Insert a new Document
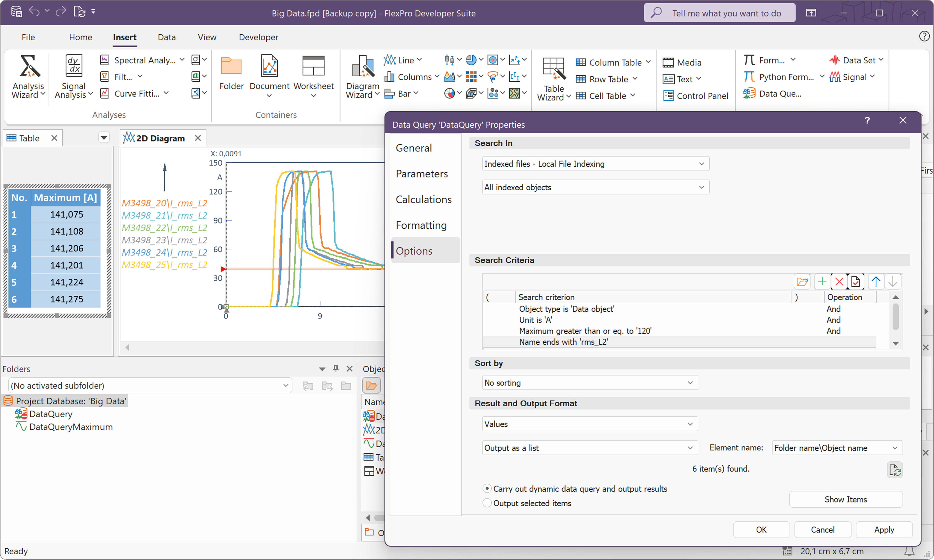 [x=269, y=77]
